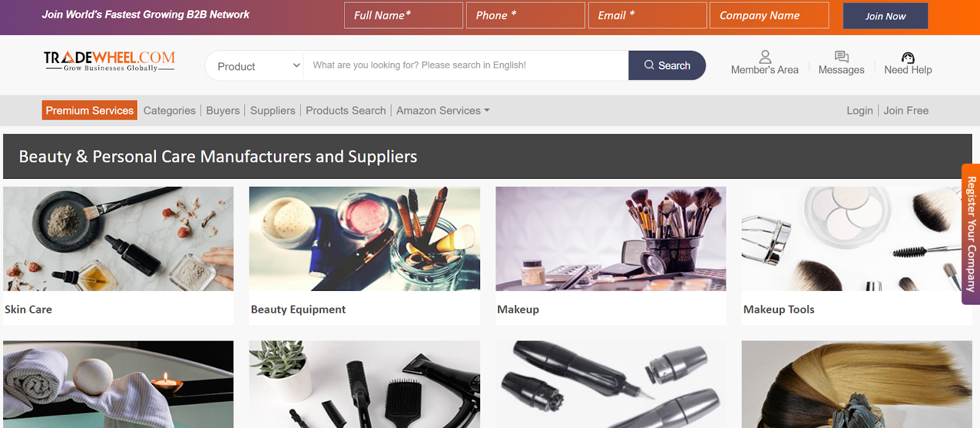
Task: Open the Register Your Company side tab
Action: click(x=971, y=234)
